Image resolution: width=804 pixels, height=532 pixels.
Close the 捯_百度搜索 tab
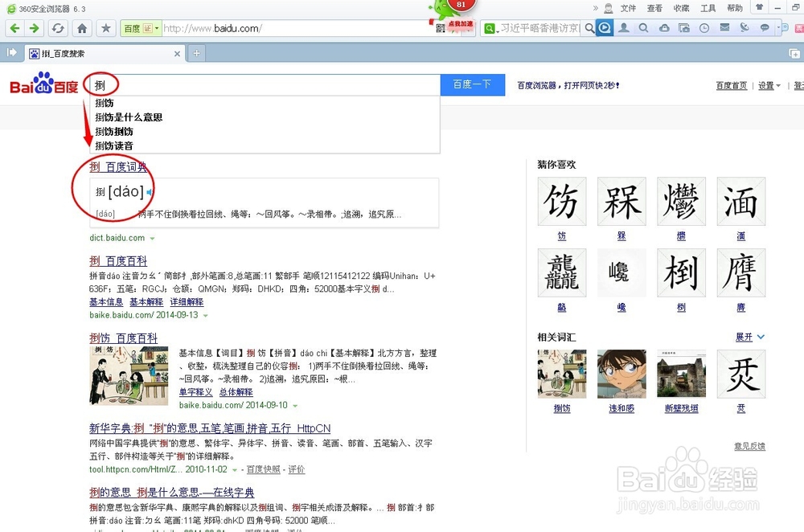tap(177, 54)
